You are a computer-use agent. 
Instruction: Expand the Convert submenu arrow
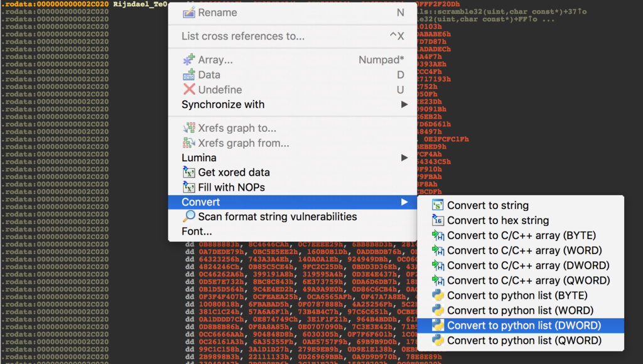click(x=404, y=202)
